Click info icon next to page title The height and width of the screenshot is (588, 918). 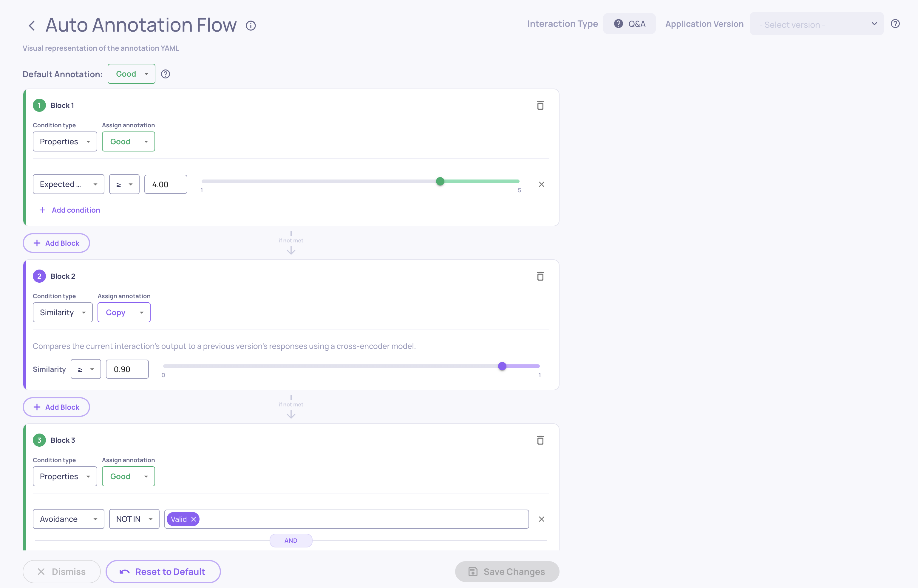click(x=251, y=26)
